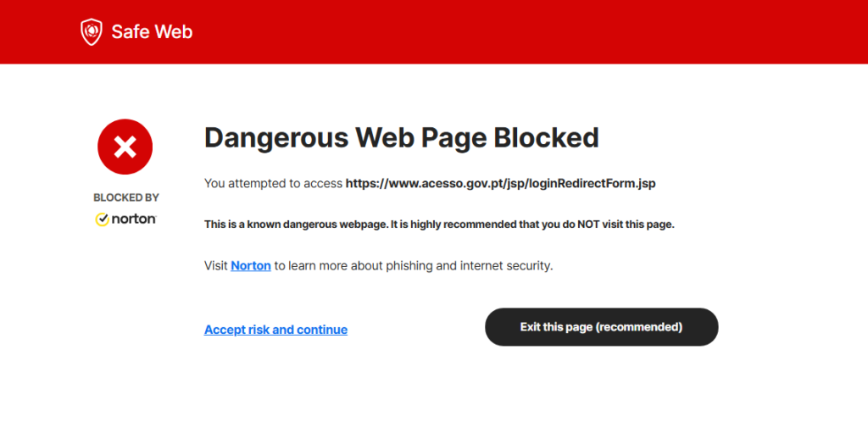868x433 pixels.
Task: Click the blocked acesso.gov.pt URL text
Action: point(500,183)
